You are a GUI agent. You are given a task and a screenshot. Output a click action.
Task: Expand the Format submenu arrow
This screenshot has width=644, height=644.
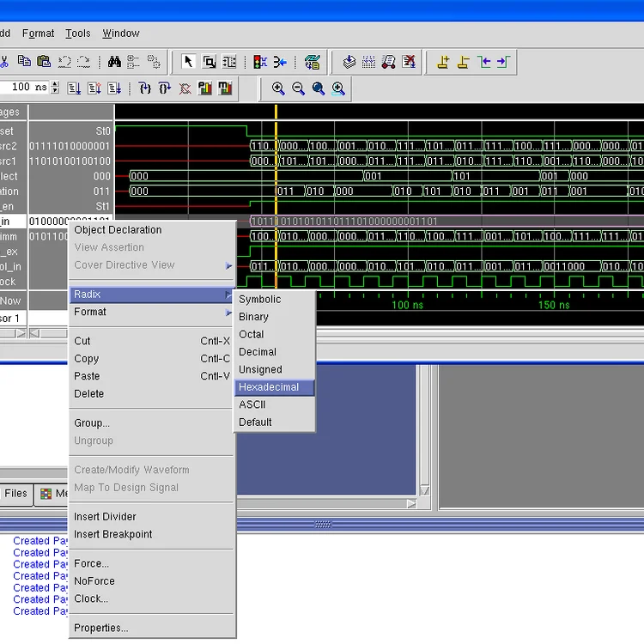[x=228, y=313]
